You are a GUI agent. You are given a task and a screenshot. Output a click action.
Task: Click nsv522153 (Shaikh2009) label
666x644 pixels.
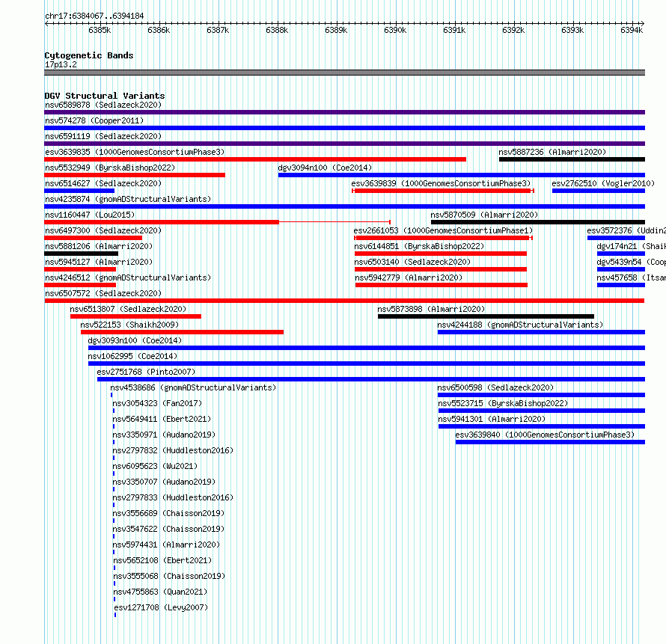[129, 325]
